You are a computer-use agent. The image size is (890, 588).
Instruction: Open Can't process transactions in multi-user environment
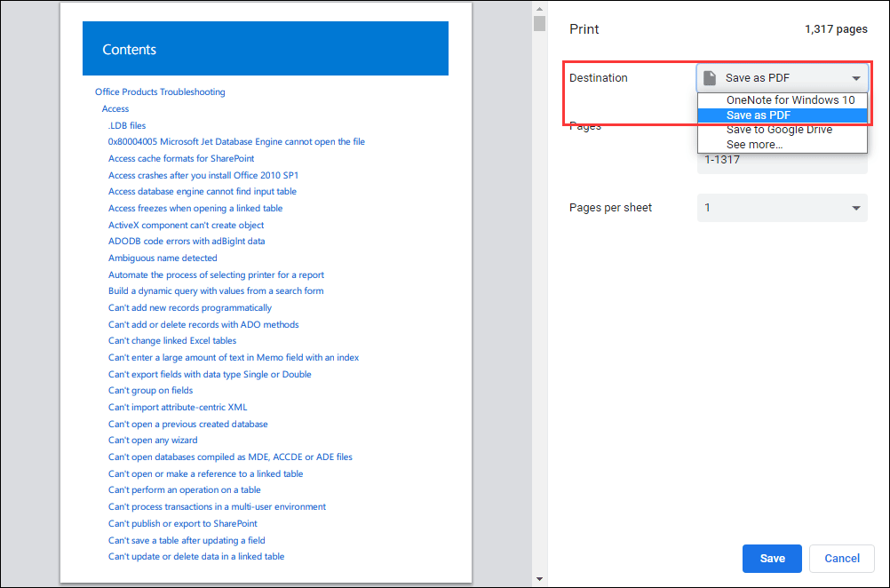[218, 507]
